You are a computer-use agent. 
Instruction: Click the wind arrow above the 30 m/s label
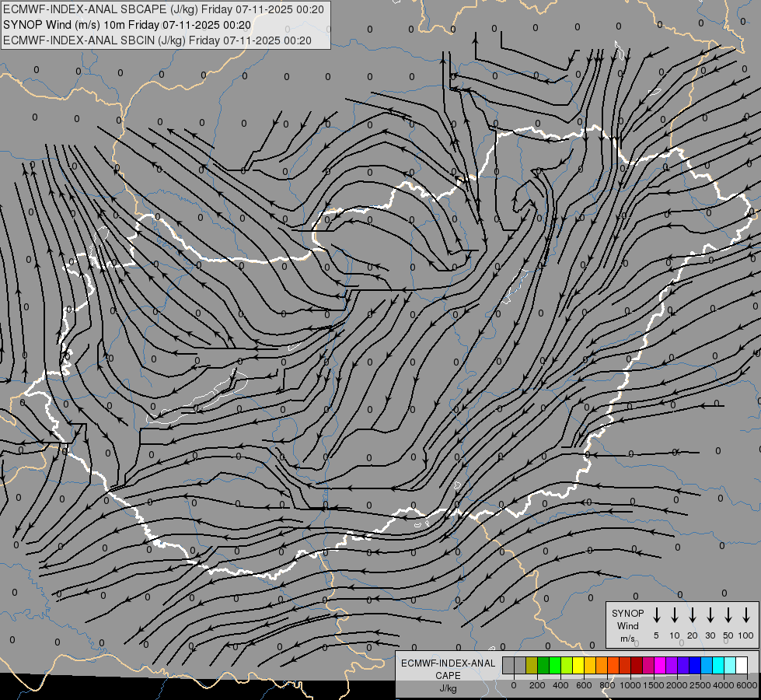point(710,615)
